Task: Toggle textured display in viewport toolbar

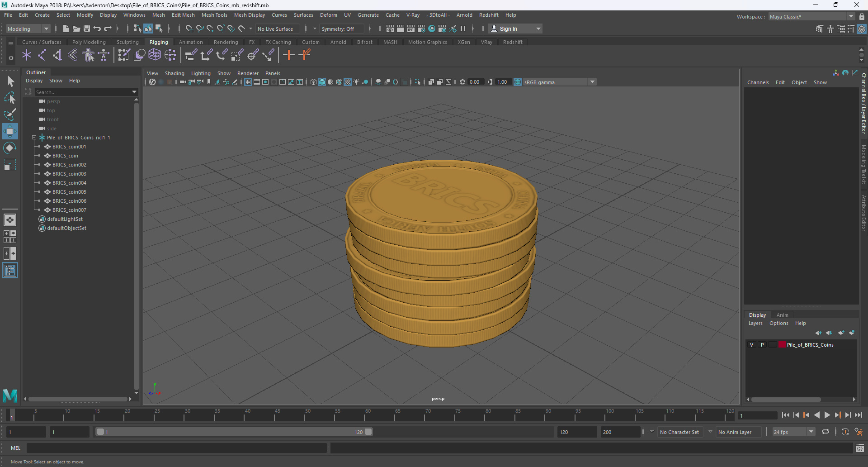Action: [x=348, y=82]
